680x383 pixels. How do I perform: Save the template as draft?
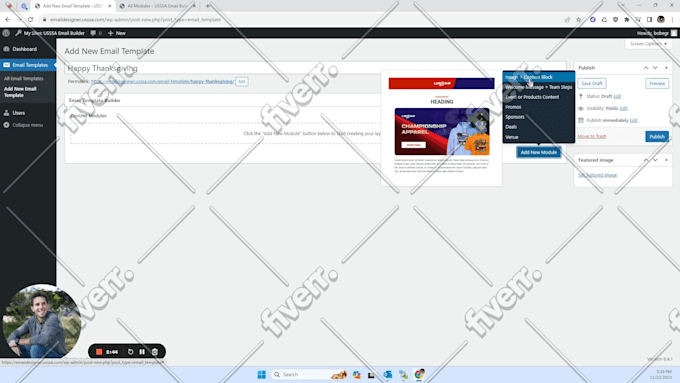[592, 83]
